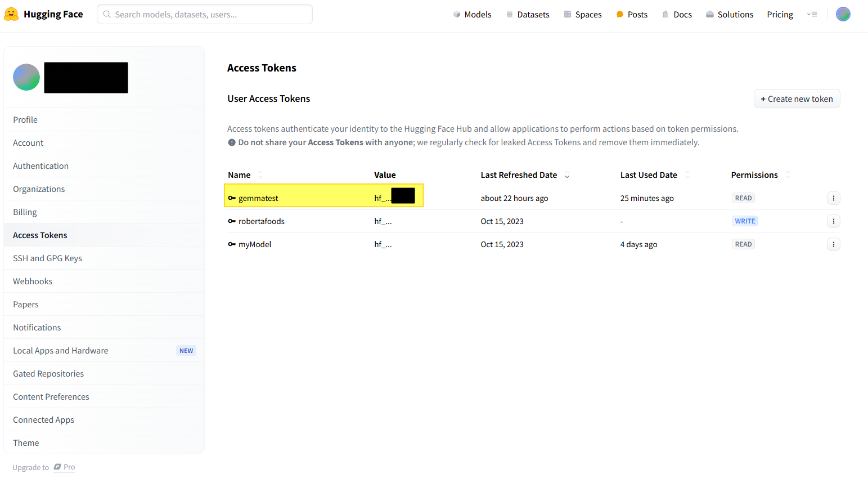The height and width of the screenshot is (483, 868).
Task: Open the three-dot menu for robertafoods token
Action: (x=833, y=221)
